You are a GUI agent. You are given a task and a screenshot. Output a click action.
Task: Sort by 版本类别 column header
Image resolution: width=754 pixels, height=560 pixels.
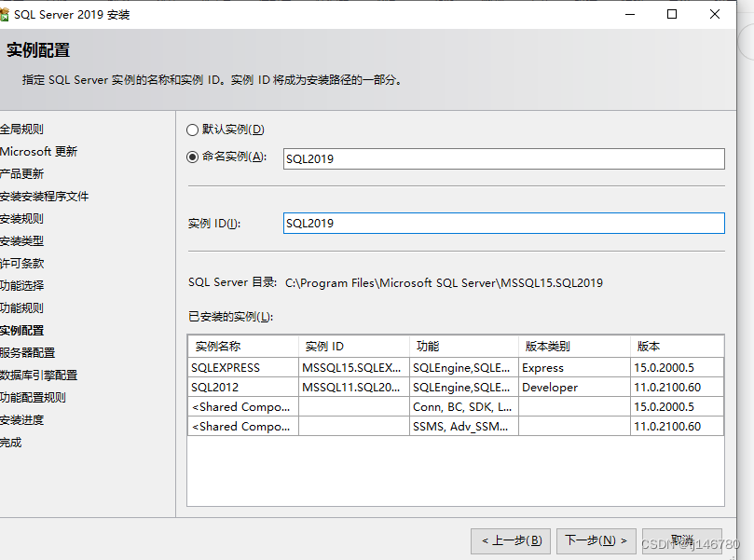tap(575, 346)
